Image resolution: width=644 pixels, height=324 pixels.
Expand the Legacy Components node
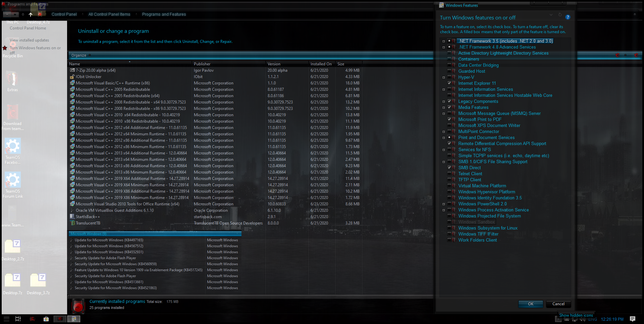pyautogui.click(x=443, y=102)
